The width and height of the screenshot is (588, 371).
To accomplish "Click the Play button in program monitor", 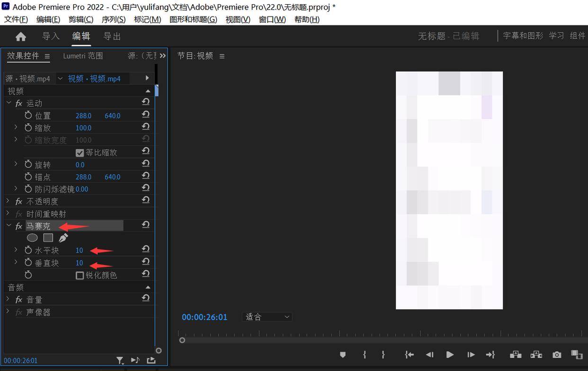I will 450,354.
